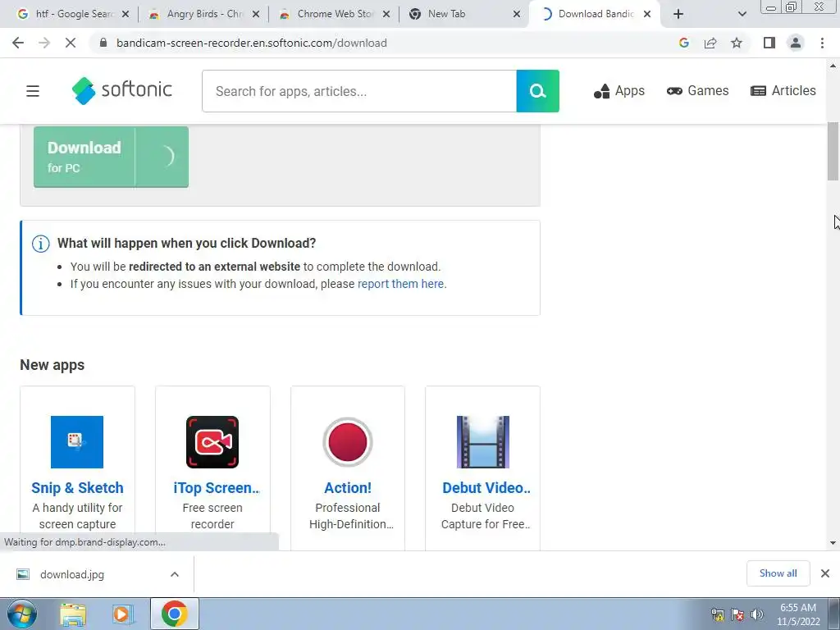840x630 pixels.
Task: Click the Download for PC button
Action: 111,157
